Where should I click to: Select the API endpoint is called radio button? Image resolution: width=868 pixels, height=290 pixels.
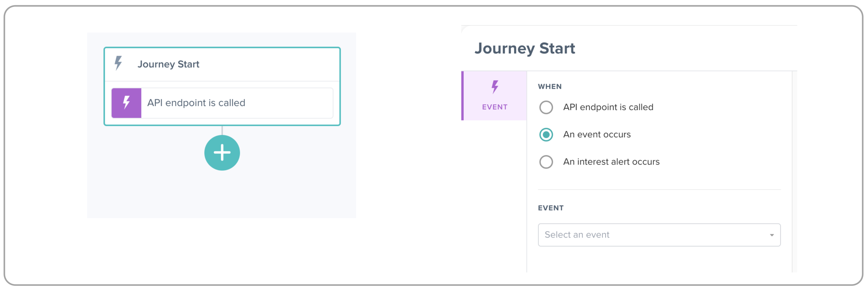click(x=546, y=107)
